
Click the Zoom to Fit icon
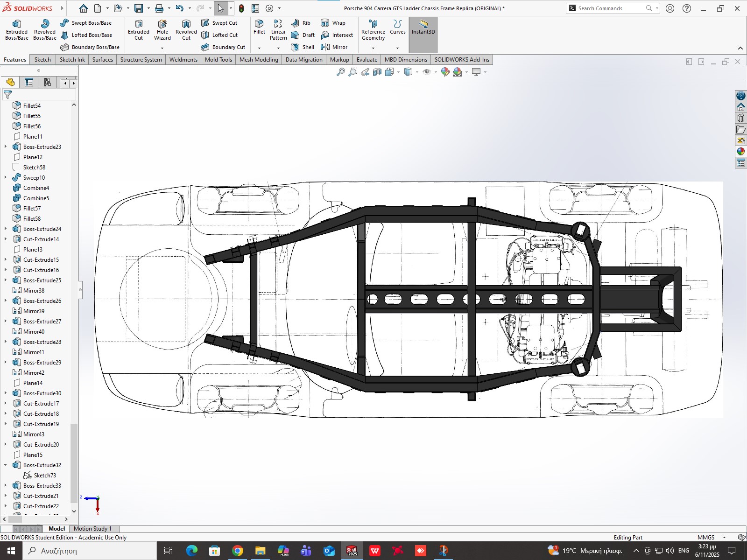tap(341, 72)
